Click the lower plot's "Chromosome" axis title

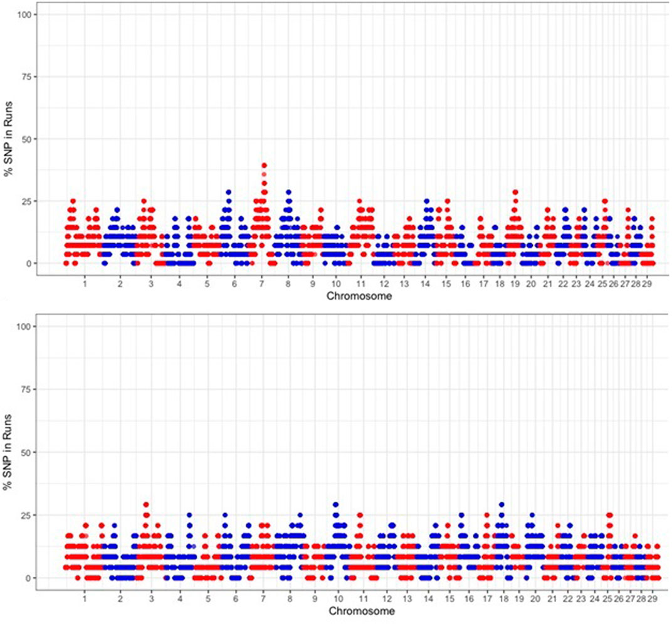pos(362,611)
